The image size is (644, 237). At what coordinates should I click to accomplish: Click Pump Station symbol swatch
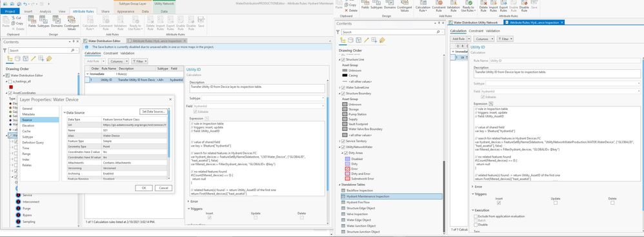click(345, 114)
